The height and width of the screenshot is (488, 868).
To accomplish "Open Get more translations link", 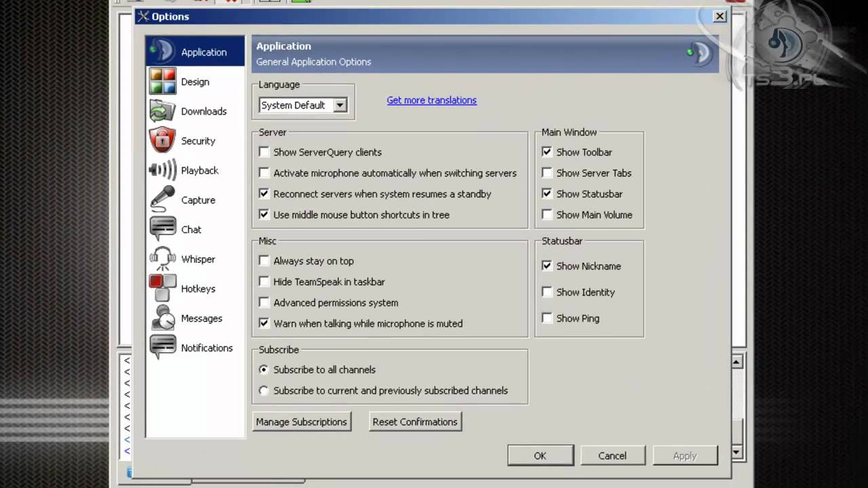I will 431,100.
